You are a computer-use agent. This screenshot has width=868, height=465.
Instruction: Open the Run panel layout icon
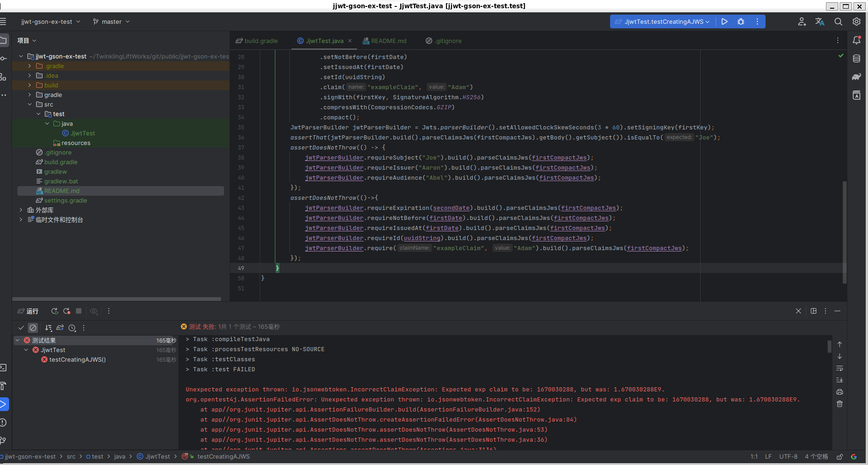[814, 311]
